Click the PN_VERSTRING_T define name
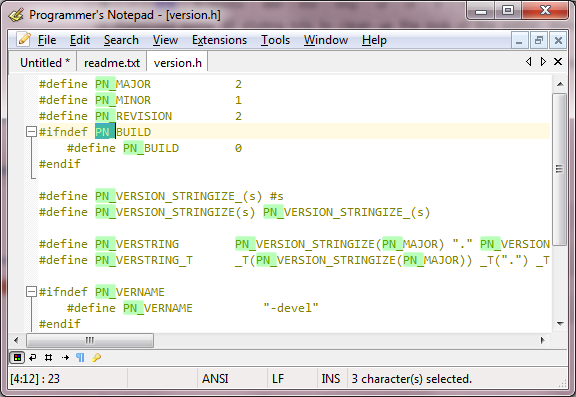This screenshot has height=397, width=576. (144, 260)
